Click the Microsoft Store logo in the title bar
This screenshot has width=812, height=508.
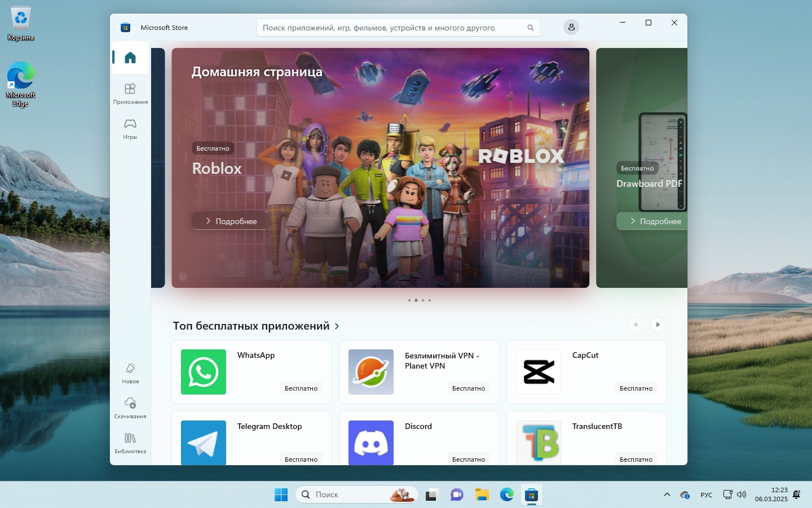[x=125, y=27]
